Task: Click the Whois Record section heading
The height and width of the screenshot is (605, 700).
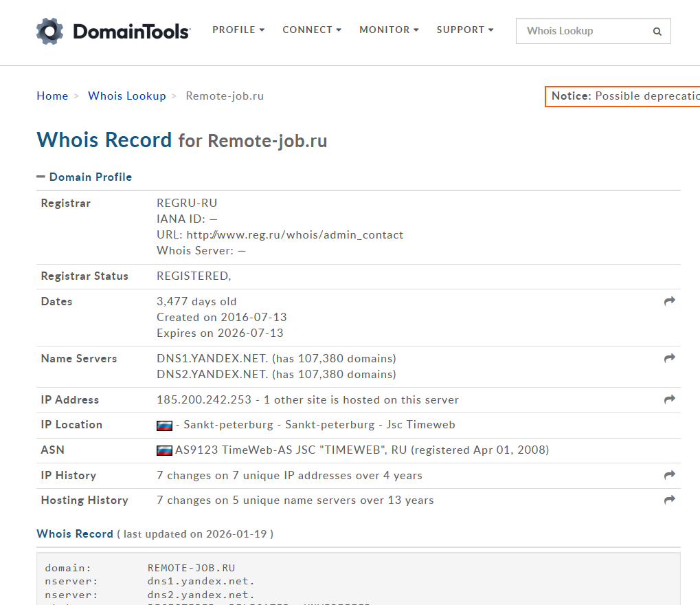Action: (x=75, y=534)
